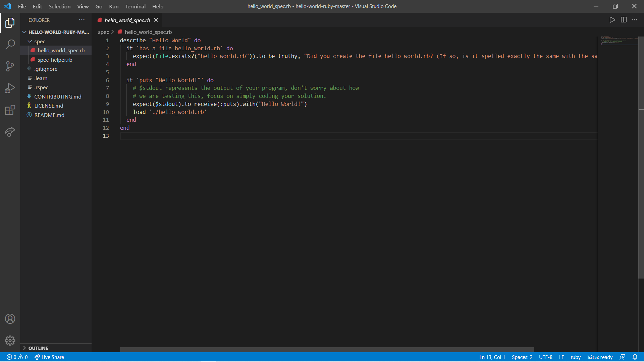
Task: Open the Search view in activity bar
Action: [10, 44]
